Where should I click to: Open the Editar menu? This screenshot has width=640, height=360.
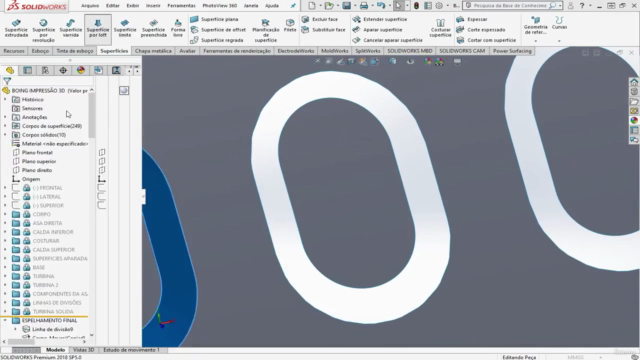click(x=113, y=6)
